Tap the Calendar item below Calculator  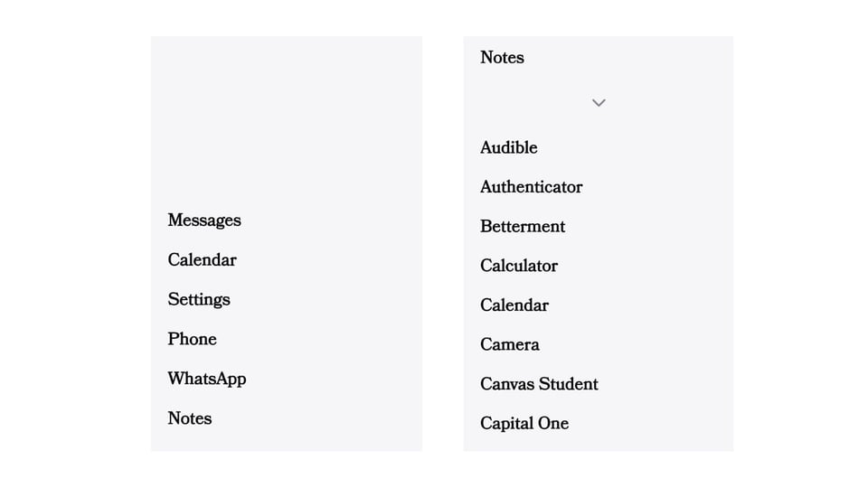click(x=514, y=305)
